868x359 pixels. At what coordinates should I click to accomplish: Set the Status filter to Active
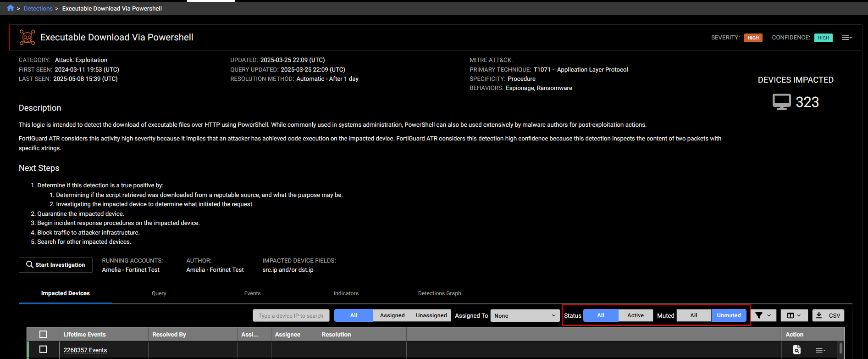(x=636, y=315)
